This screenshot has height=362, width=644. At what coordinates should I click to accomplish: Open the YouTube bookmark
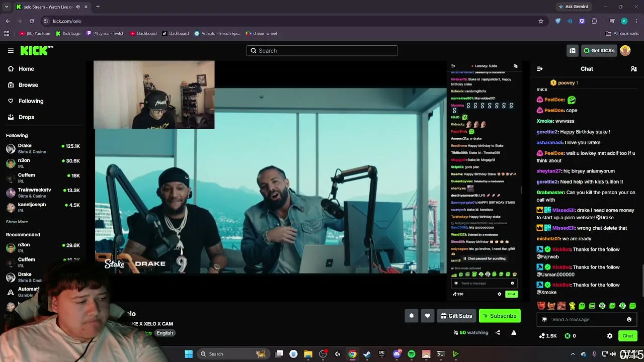pyautogui.click(x=35, y=34)
